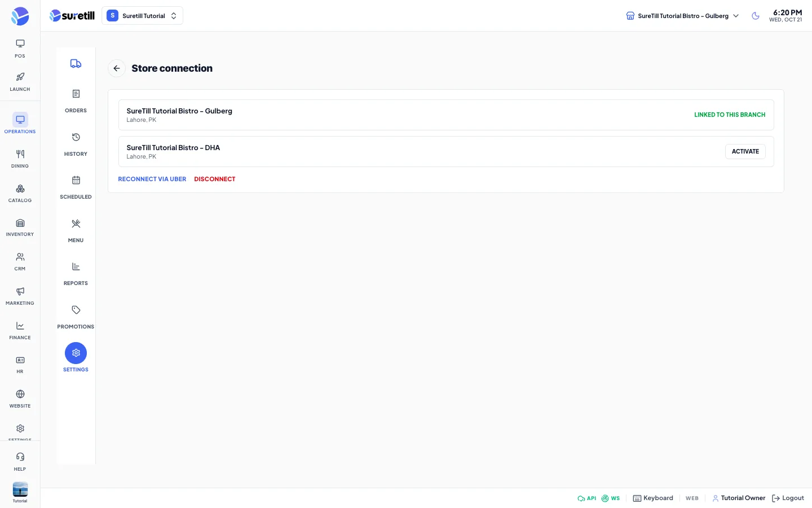Select Operations in the main sidebar
Image resolution: width=812 pixels, height=508 pixels.
pos(20,124)
